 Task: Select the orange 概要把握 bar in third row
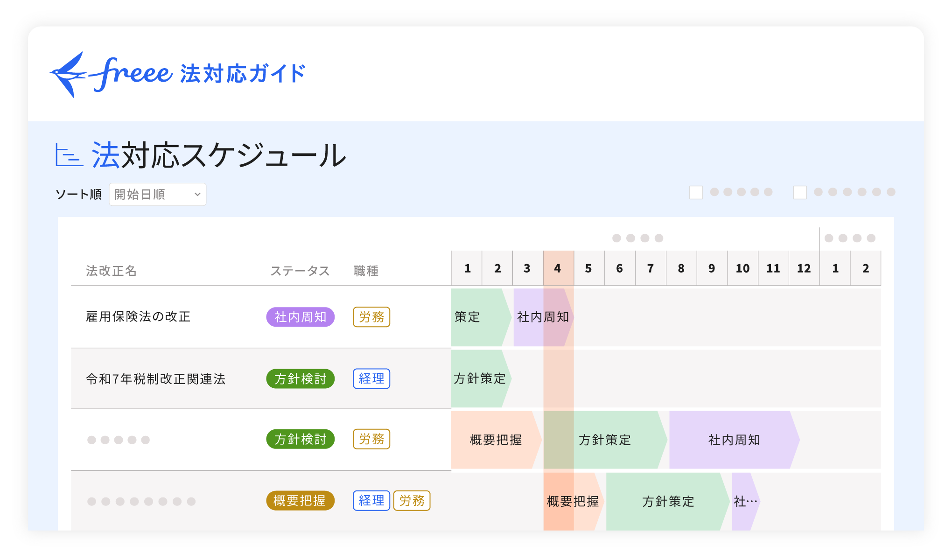tap(495, 440)
